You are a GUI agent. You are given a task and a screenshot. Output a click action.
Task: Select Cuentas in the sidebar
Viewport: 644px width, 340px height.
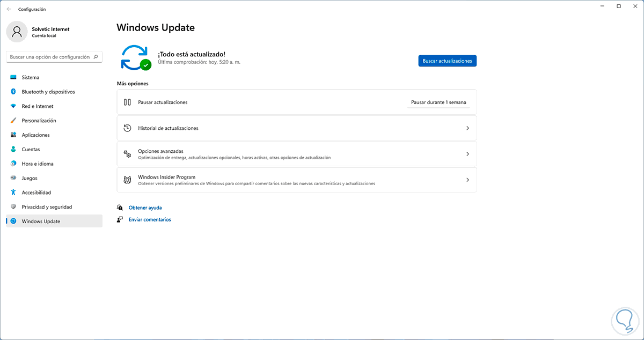click(x=54, y=149)
